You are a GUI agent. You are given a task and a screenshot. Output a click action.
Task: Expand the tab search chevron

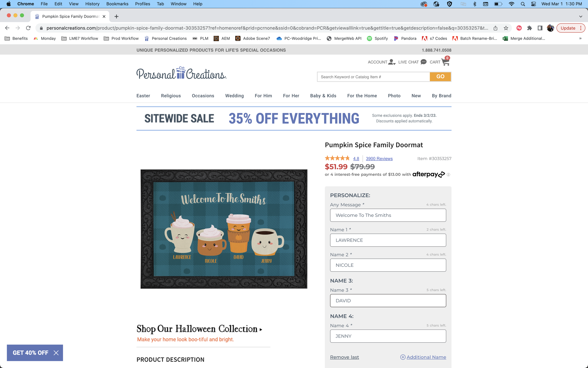coord(581,16)
